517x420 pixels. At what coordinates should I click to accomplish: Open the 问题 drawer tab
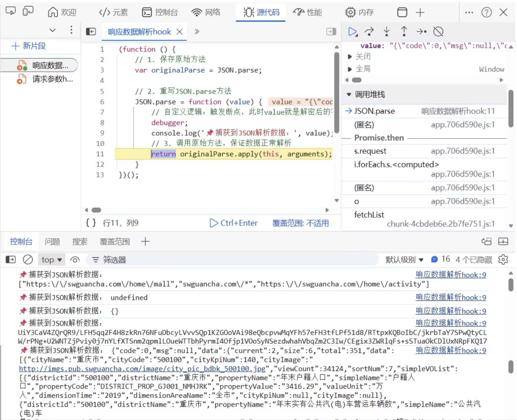pos(52,242)
